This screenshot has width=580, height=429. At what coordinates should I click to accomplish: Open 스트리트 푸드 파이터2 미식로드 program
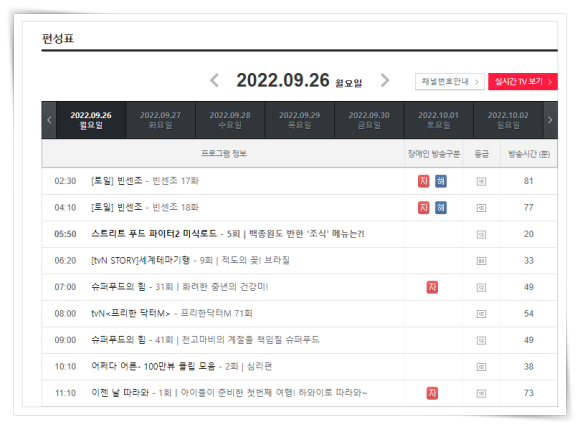click(228, 234)
